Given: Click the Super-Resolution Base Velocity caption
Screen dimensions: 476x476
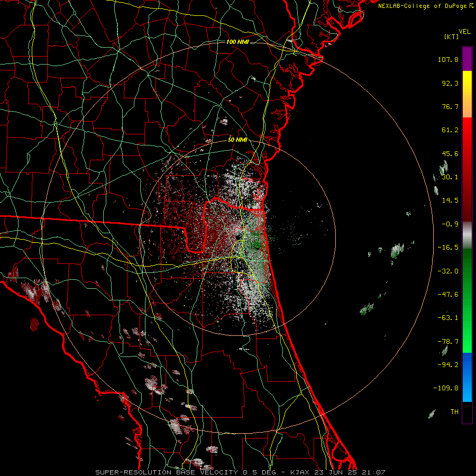Looking at the screenshot, I should coord(241,472).
